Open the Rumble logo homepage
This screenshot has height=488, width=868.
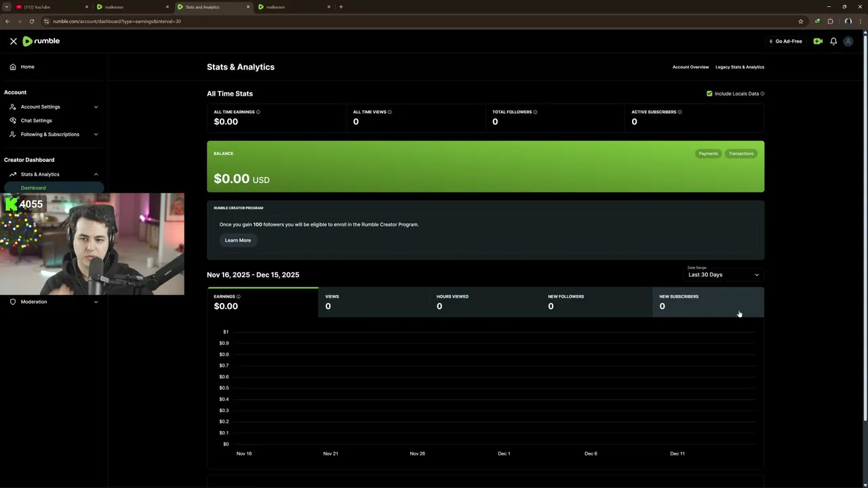(41, 41)
